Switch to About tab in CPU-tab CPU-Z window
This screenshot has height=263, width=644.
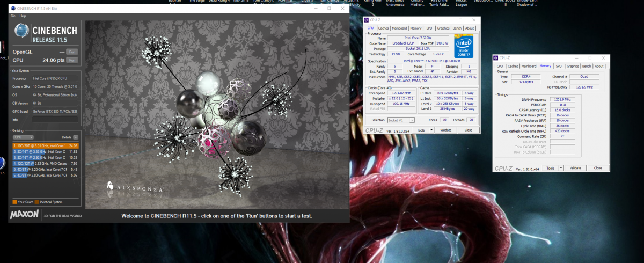point(470,28)
